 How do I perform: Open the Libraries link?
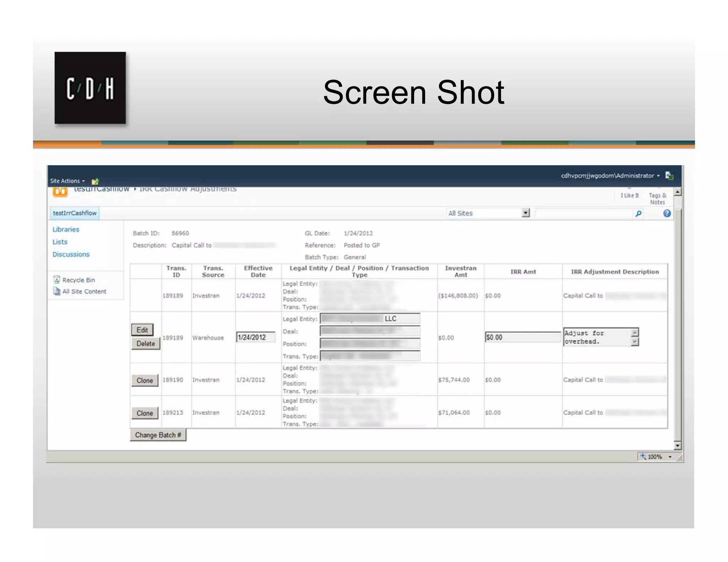click(66, 229)
